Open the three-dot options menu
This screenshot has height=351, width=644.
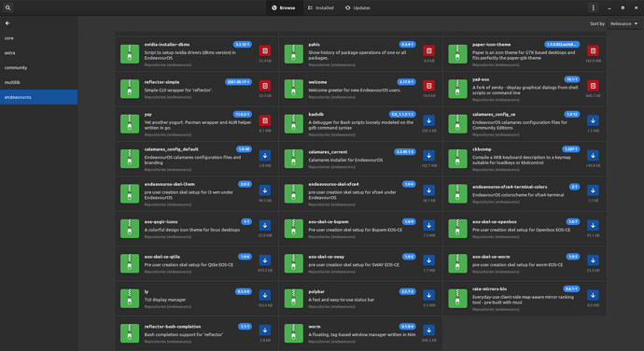(x=593, y=7)
